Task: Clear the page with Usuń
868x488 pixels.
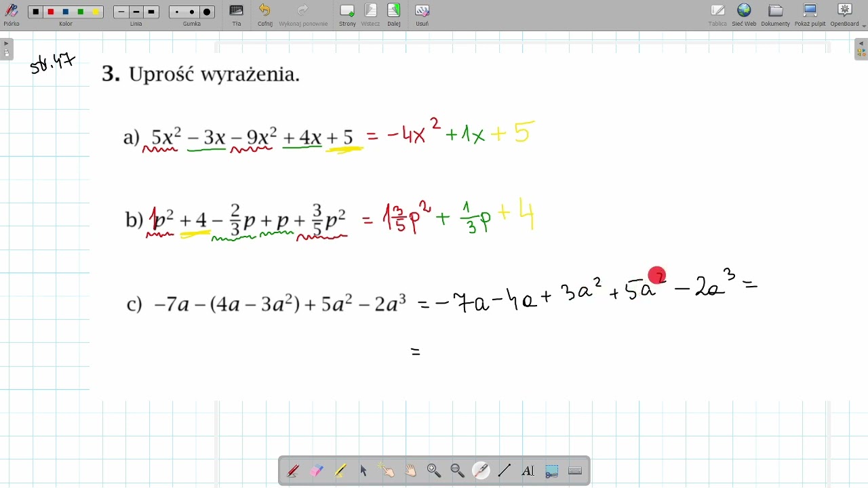Action: pos(422,14)
